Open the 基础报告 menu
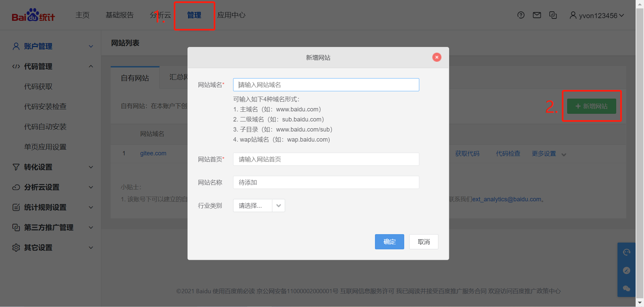The image size is (644, 307). (119, 15)
